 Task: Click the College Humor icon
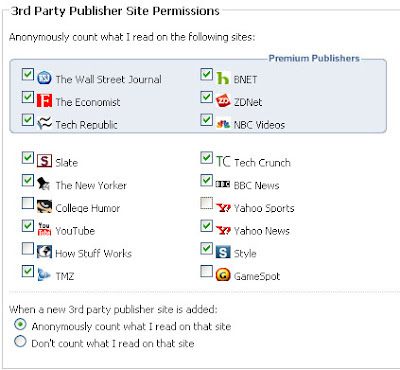coord(44,207)
